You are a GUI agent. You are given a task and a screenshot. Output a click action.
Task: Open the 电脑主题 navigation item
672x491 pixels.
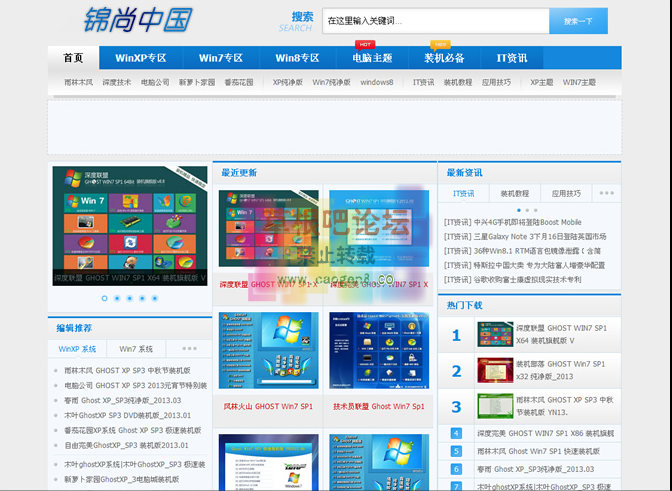tap(372, 58)
